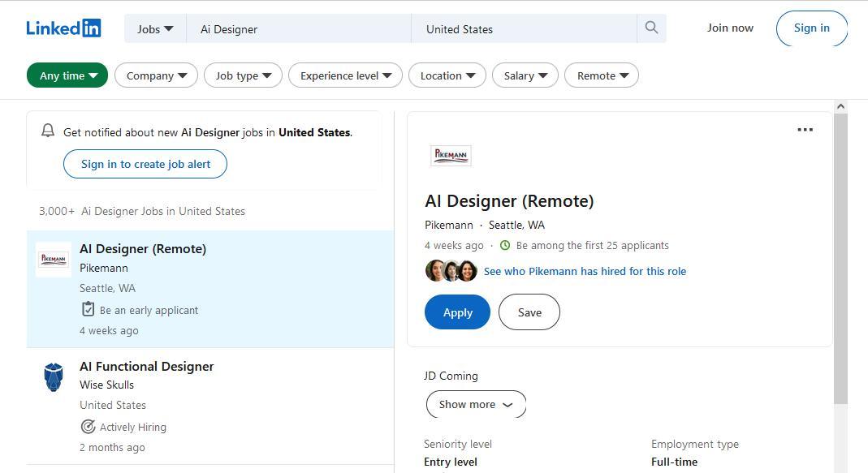This screenshot has width=868, height=473.
Task: Click the scrollbar up arrow
Action: click(x=840, y=106)
